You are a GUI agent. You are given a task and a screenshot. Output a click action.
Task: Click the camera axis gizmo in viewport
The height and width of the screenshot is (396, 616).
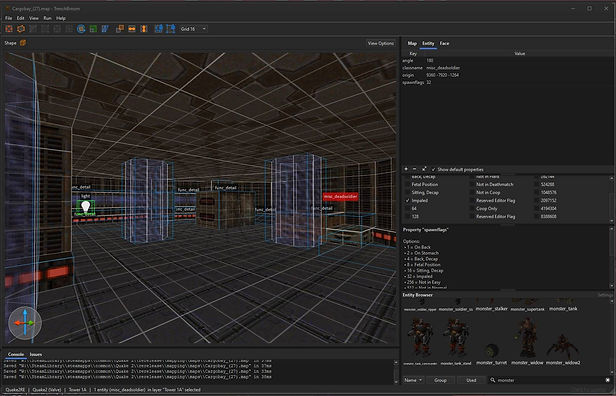(x=25, y=323)
